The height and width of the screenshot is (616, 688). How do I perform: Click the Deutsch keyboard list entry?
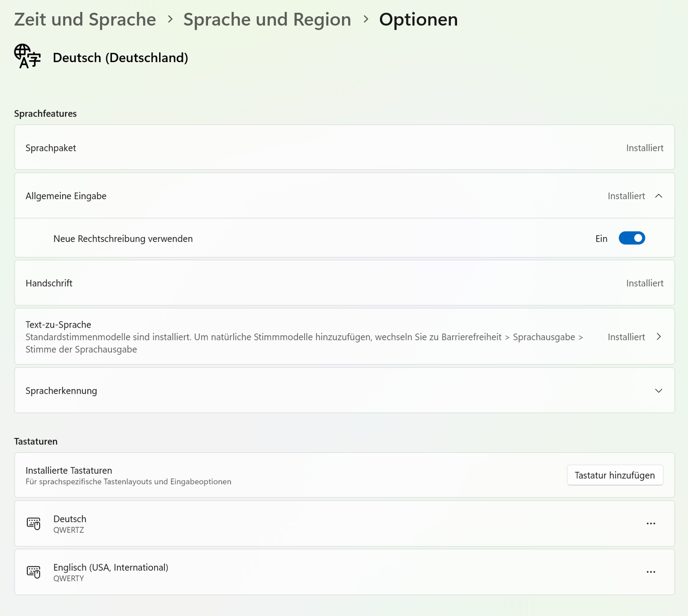70,519
